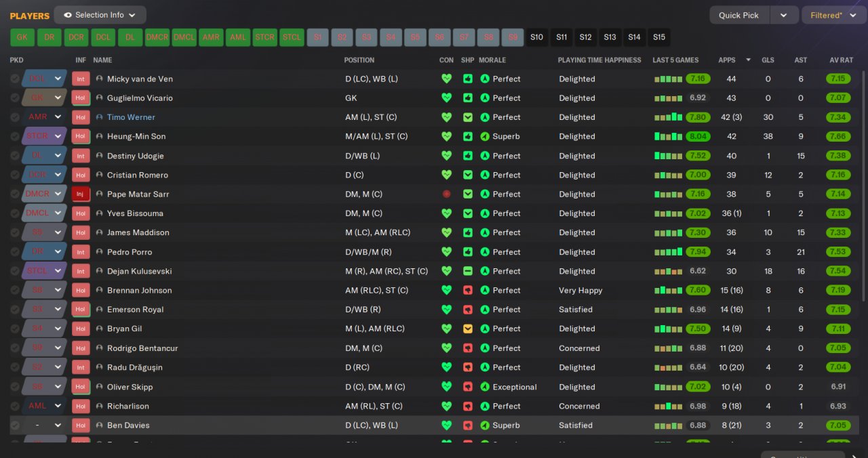Click the match sharpness icon for Dejan Kulusevski
This screenshot has height=458, width=868.
coord(468,271)
